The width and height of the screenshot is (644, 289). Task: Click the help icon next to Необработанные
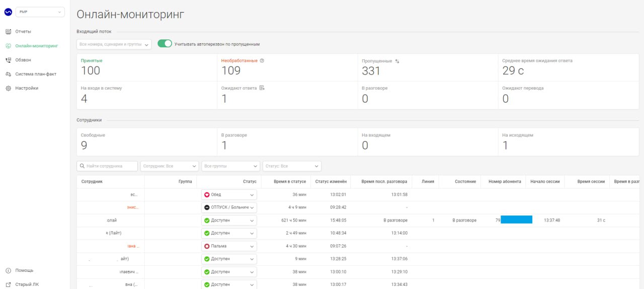262,61
